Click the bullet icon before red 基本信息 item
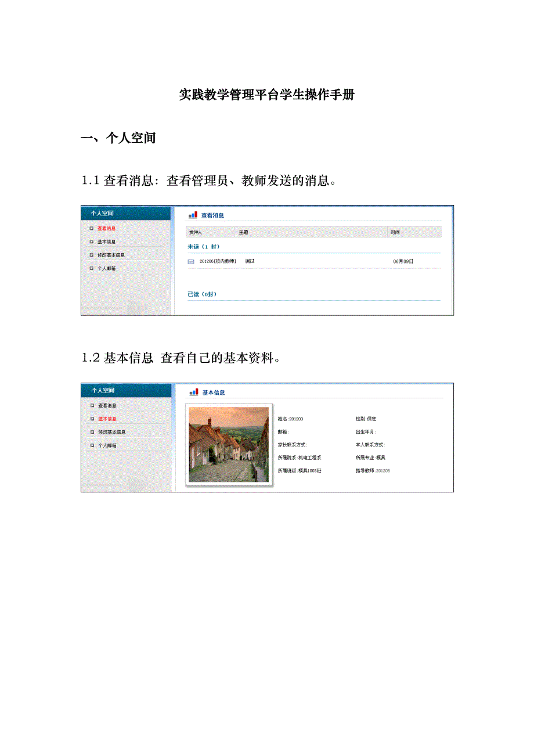 coord(92,419)
